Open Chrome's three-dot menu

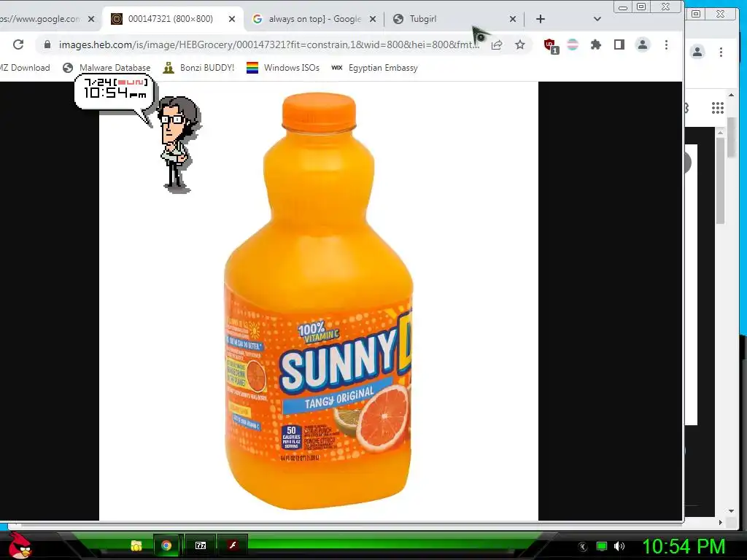[x=666, y=44]
